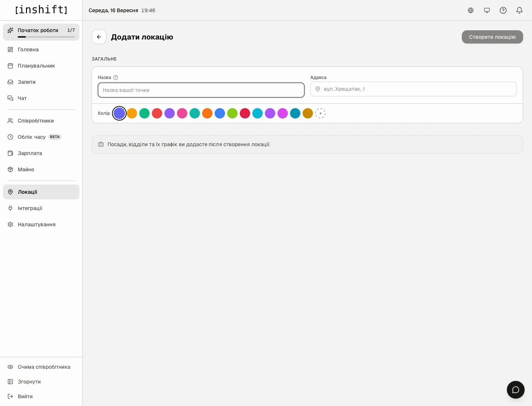Open Налаштування settings

coord(41,224)
